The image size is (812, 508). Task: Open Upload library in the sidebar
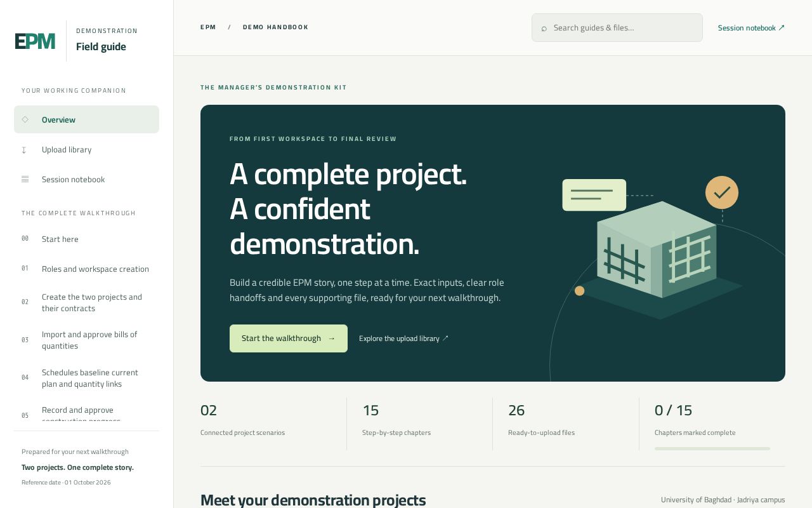(x=86, y=150)
